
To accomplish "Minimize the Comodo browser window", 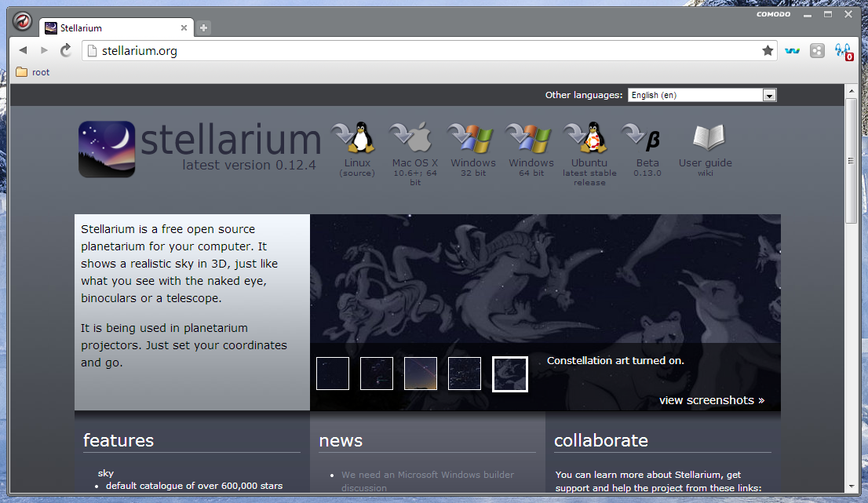I will click(808, 15).
